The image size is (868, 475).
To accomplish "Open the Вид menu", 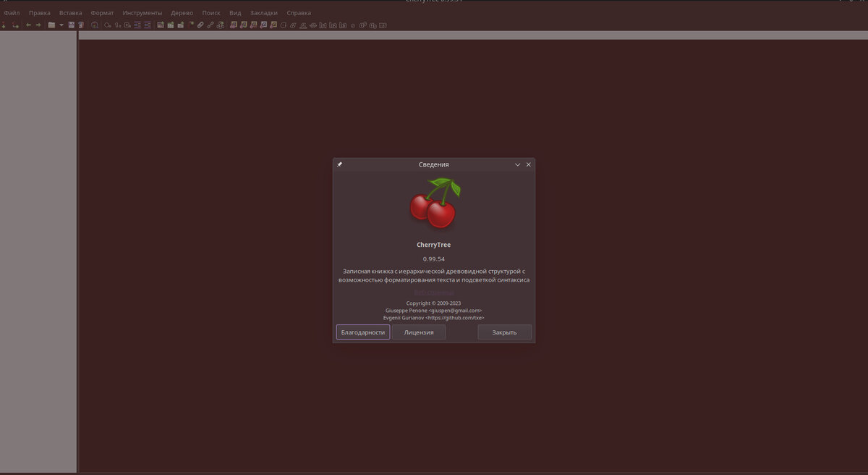I will (235, 13).
